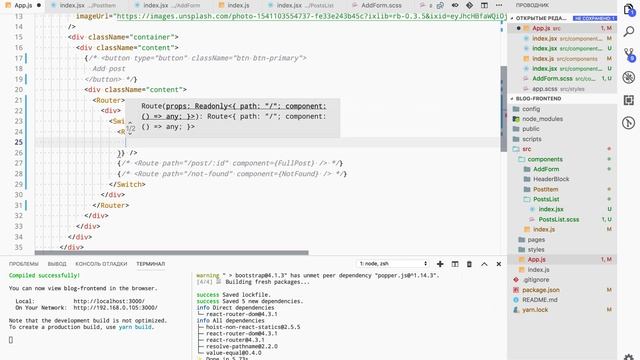Open http://192.168.0.105:3000/ link in terminal

[x=116, y=308]
